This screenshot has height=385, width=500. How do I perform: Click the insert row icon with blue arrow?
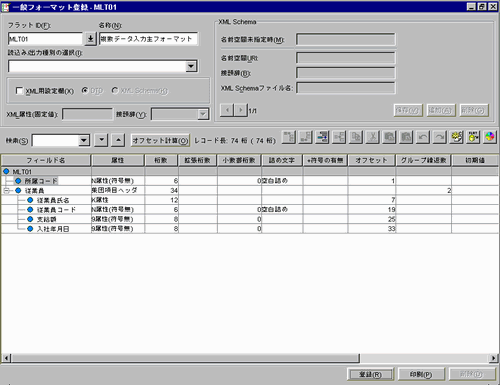click(322, 137)
